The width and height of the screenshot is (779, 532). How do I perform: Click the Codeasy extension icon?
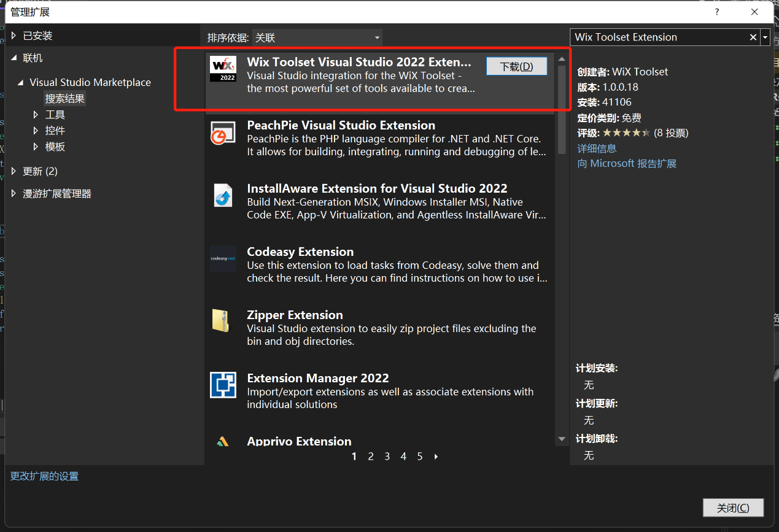(x=223, y=258)
